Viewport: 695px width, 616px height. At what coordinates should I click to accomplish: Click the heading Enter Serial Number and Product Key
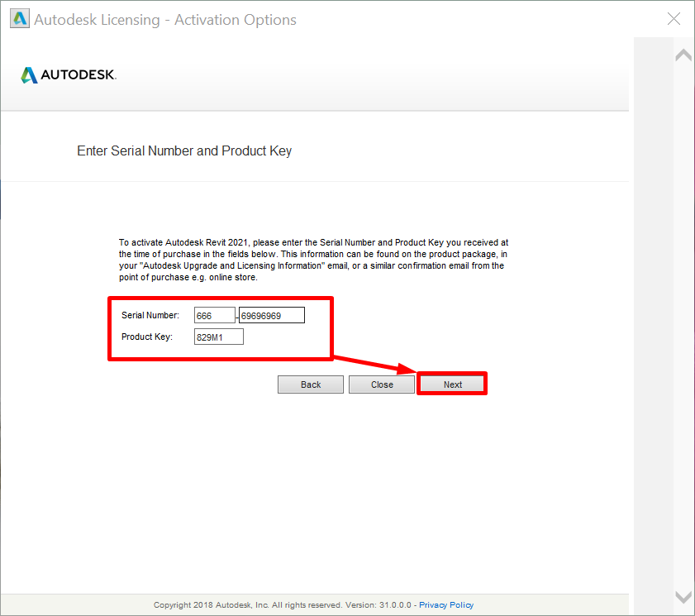pyautogui.click(x=184, y=150)
